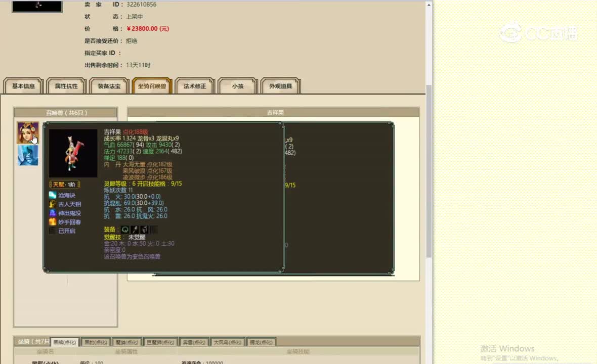Image resolution: width=597 pixels, height=364 pixels.
Task: Open the 基本信息 tab
Action: point(24,86)
